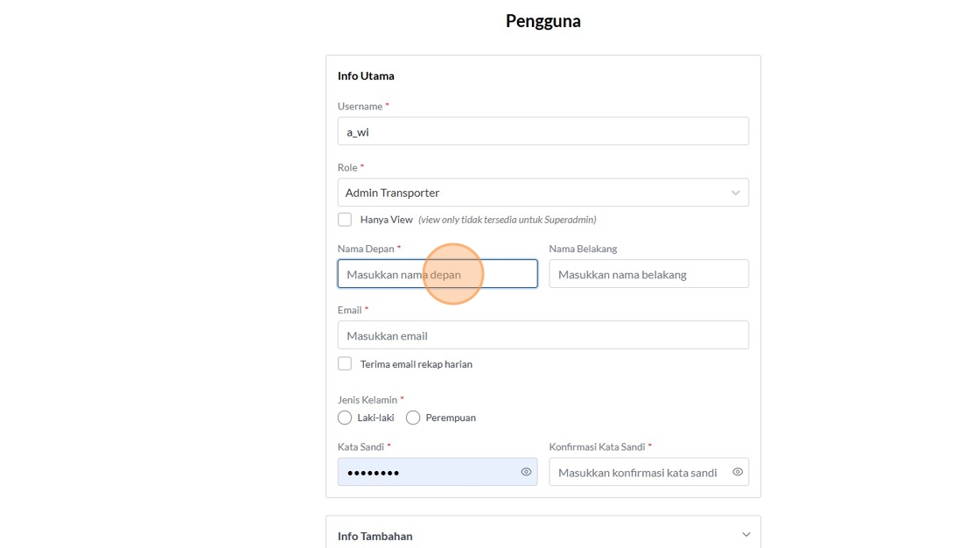Toggle password visibility in Kata Sandi field
Viewport: 980px width, 548px height.
point(526,472)
